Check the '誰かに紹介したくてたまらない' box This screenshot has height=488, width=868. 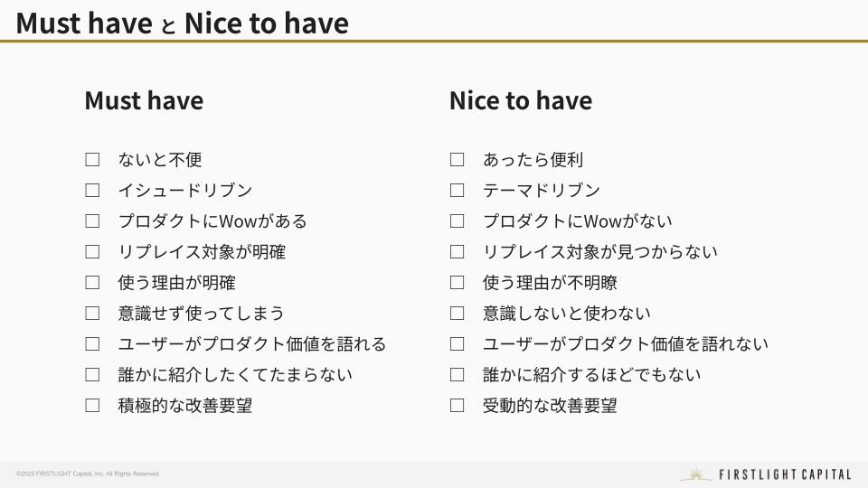pos(92,374)
